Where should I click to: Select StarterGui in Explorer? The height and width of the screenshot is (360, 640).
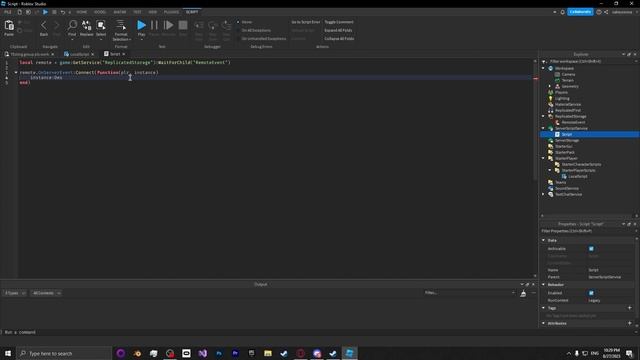[564, 146]
